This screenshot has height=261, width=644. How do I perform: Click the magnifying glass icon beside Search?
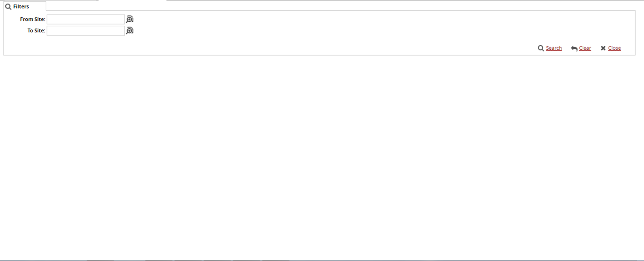[x=541, y=48]
